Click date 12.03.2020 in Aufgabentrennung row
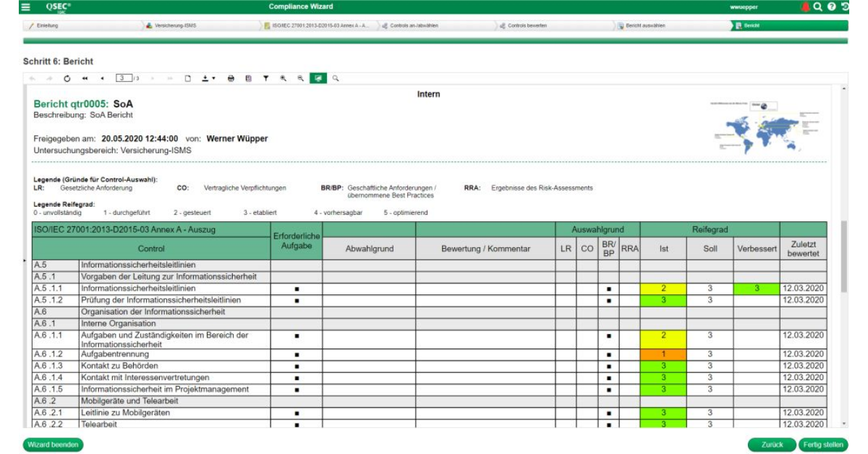Image resolution: width=868 pixels, height=454 pixels. (x=802, y=354)
